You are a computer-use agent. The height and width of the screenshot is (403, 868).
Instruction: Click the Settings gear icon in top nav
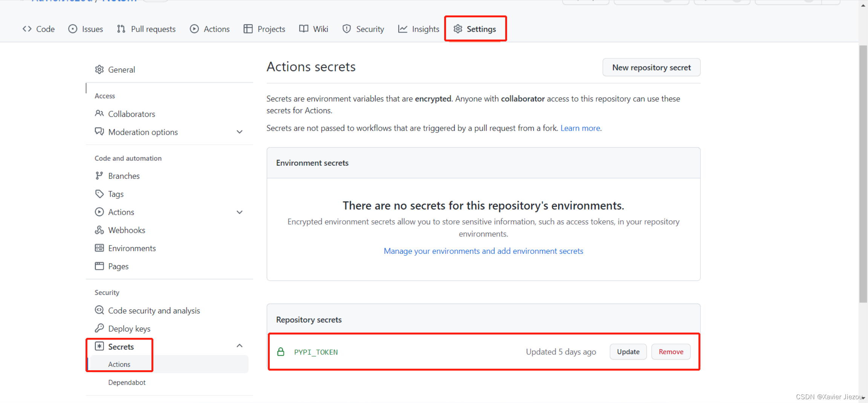click(x=458, y=29)
